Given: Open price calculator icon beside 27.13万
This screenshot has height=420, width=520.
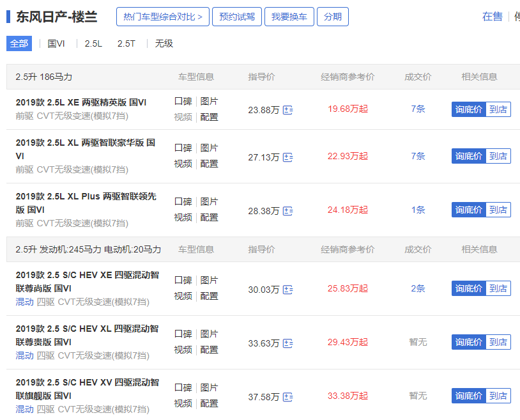Looking at the screenshot, I should 287,157.
